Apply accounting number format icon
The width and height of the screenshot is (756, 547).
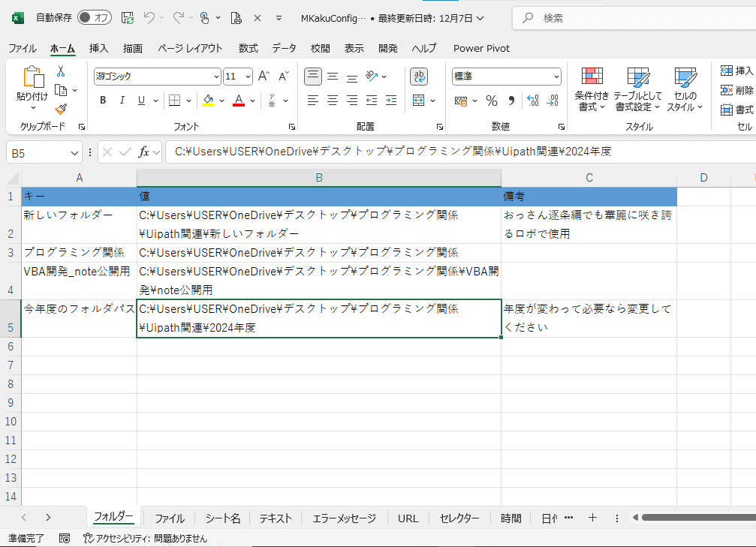tap(461, 101)
